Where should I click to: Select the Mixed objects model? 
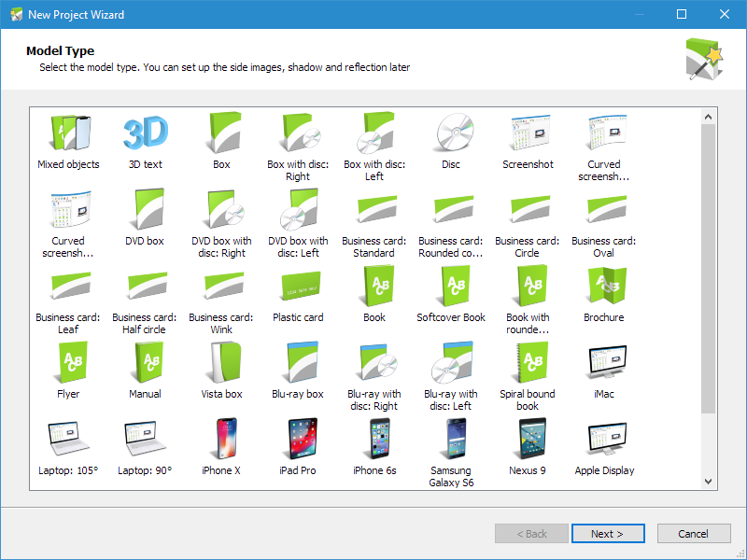(x=68, y=142)
